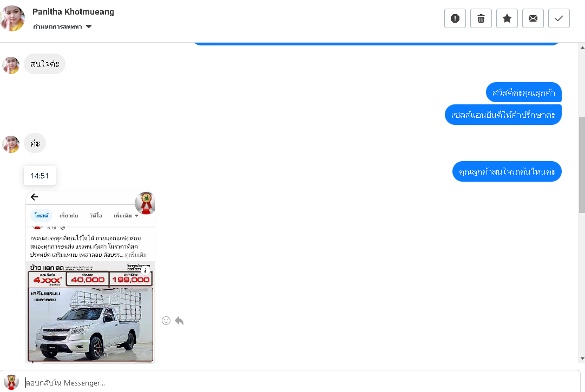Reply to image message with arrow icon

tap(179, 321)
